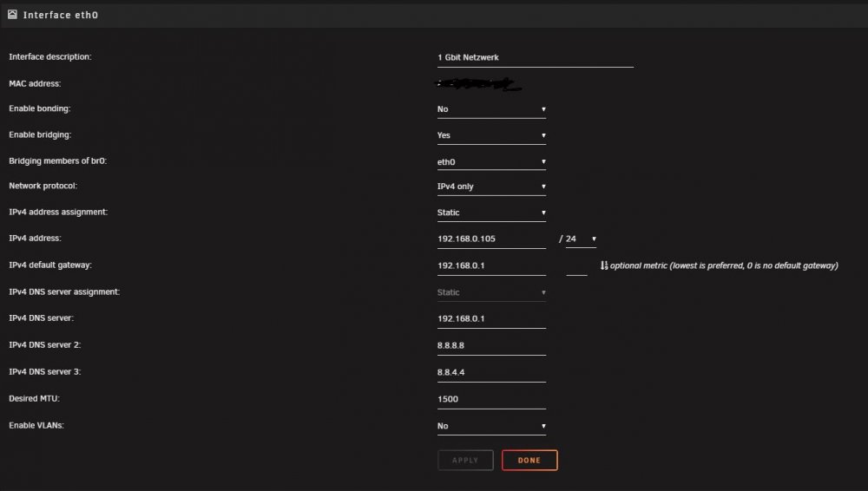Open Bridging members of br0 dropdown
868x491 pixels.
point(491,161)
